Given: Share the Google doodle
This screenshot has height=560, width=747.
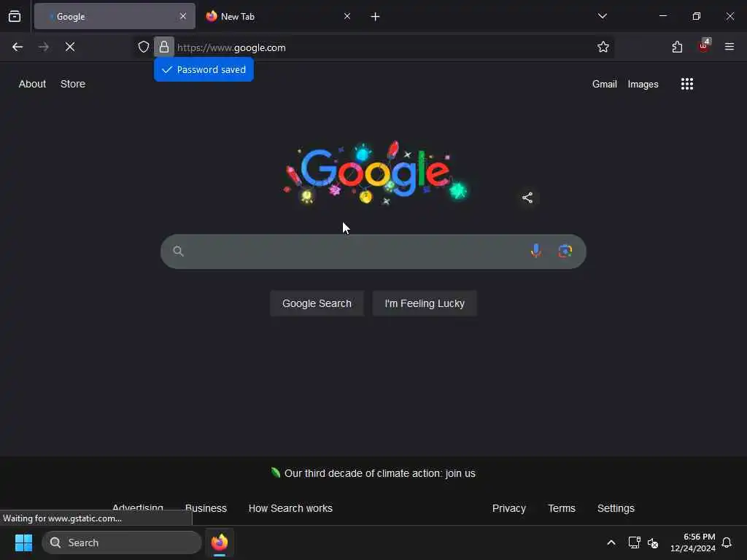Looking at the screenshot, I should tap(527, 198).
